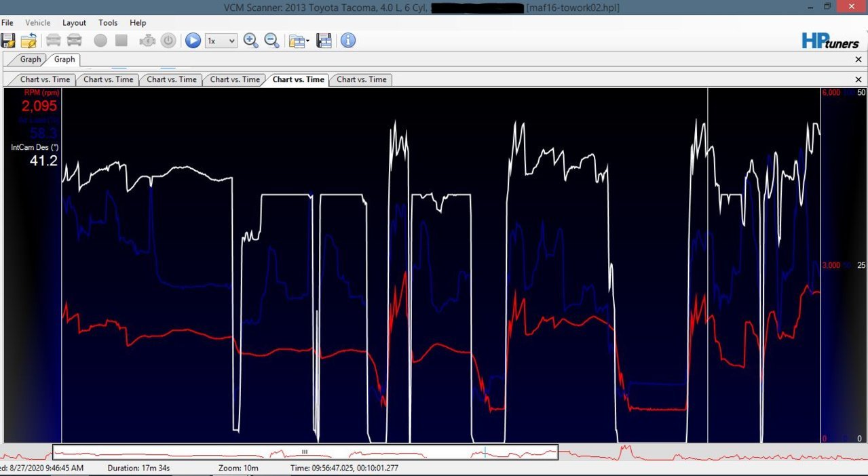This screenshot has width=868, height=476.
Task: Click the IntCam Des value 41.2
Action: pyautogui.click(x=43, y=161)
